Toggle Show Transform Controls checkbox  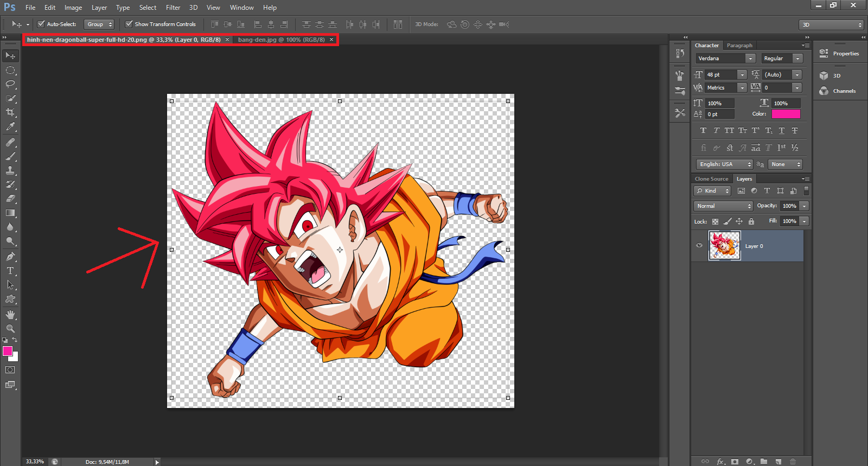[x=129, y=24]
